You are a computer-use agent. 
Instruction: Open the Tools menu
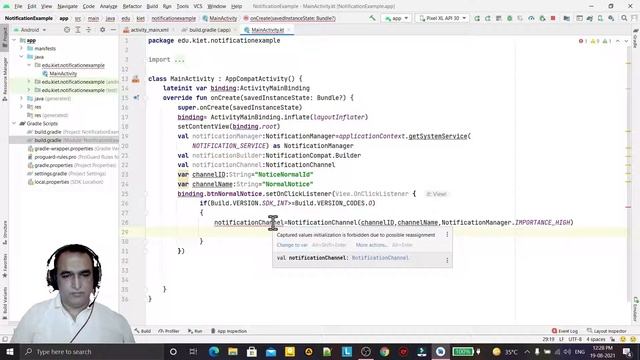182,6
